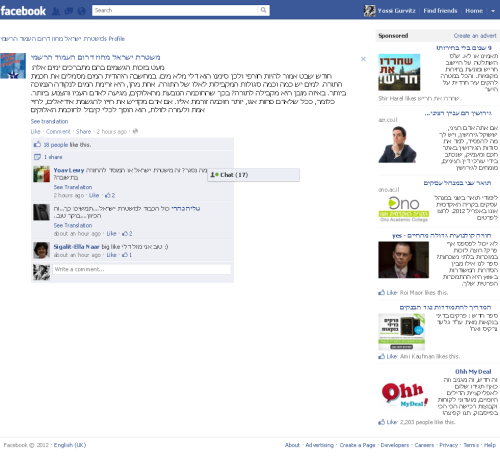Image resolution: width=500 pixels, height=468 pixels.
Task: See Translation of Yoav Lewy's comment
Action: (73, 187)
